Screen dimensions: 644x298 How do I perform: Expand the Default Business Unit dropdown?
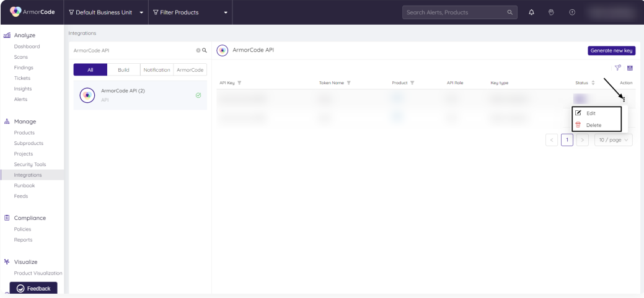click(x=106, y=12)
